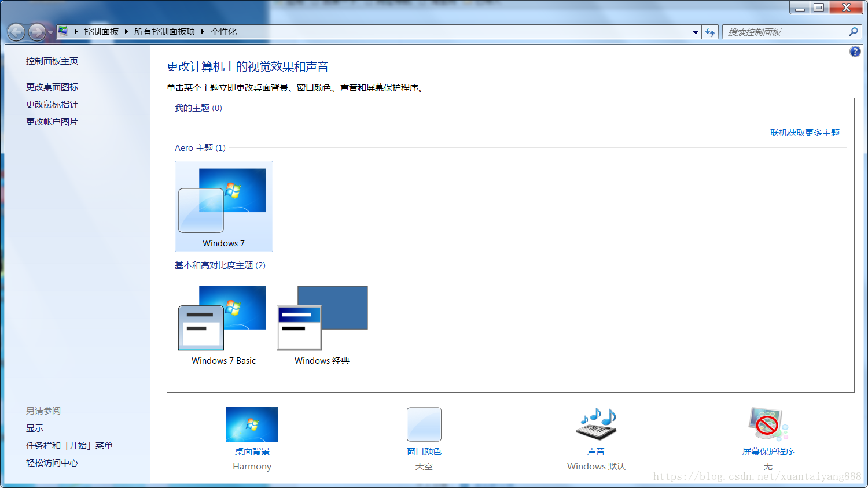868x488 pixels.
Task: Open 更改鼠标指针 link
Action: [x=52, y=104]
